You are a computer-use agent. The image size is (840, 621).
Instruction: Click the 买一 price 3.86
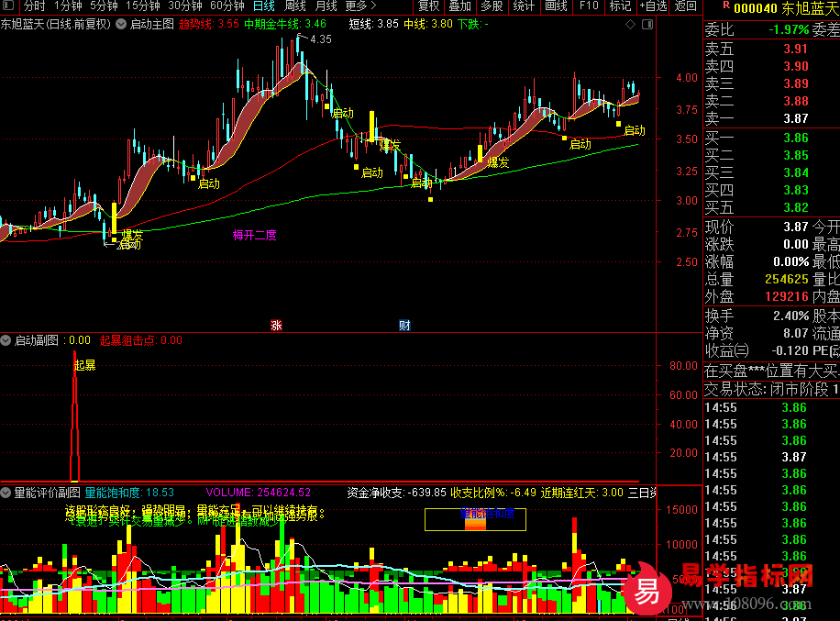pyautogui.click(x=796, y=139)
